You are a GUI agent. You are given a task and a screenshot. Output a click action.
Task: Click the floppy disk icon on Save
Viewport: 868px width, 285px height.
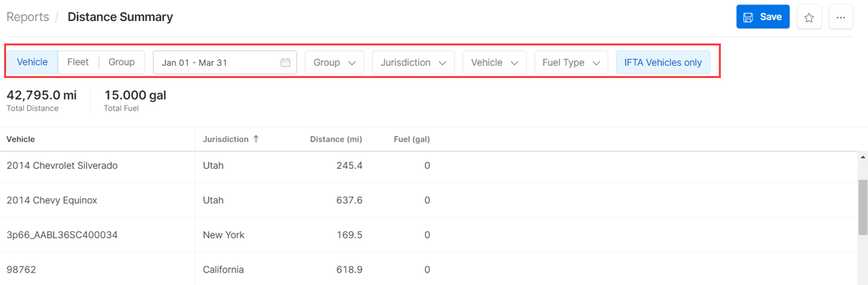click(748, 17)
